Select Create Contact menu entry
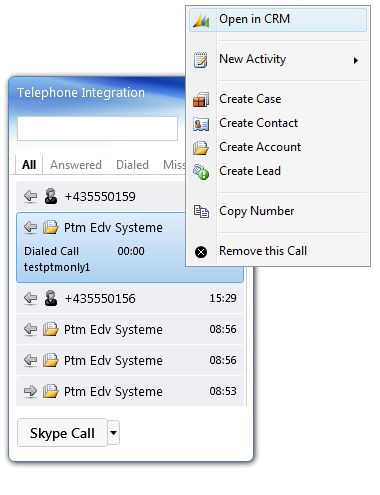 click(278, 123)
